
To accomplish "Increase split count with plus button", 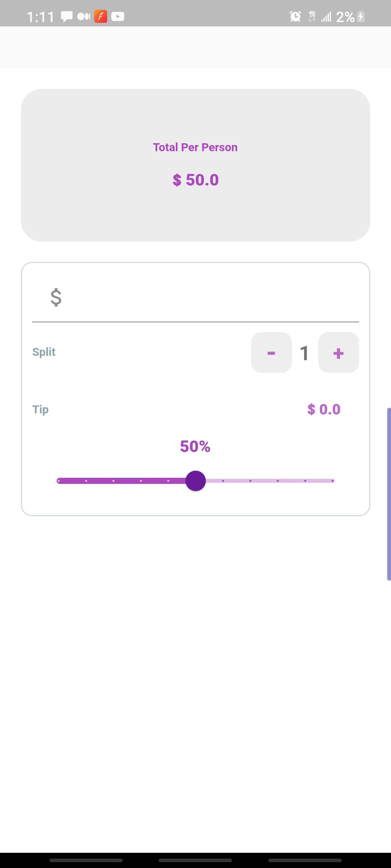I will (x=338, y=353).
